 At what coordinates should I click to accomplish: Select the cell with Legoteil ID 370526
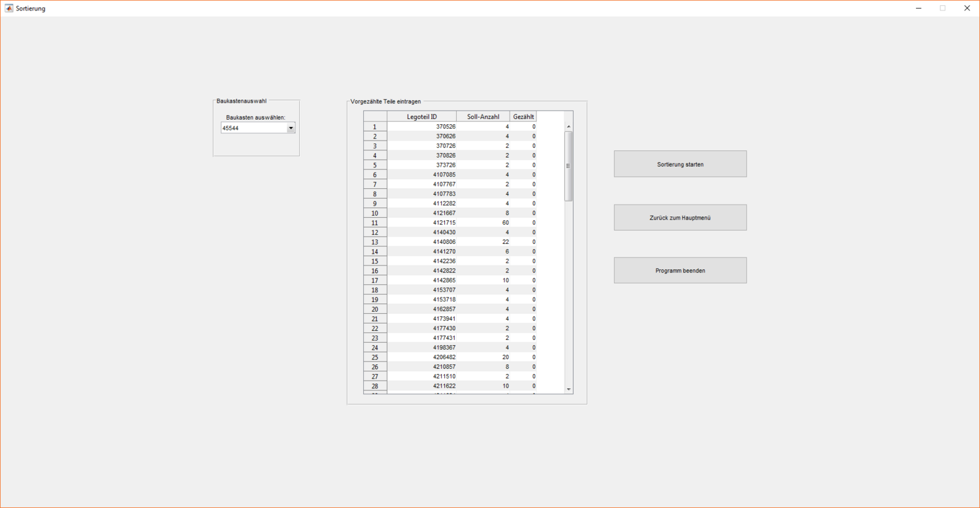click(x=421, y=127)
